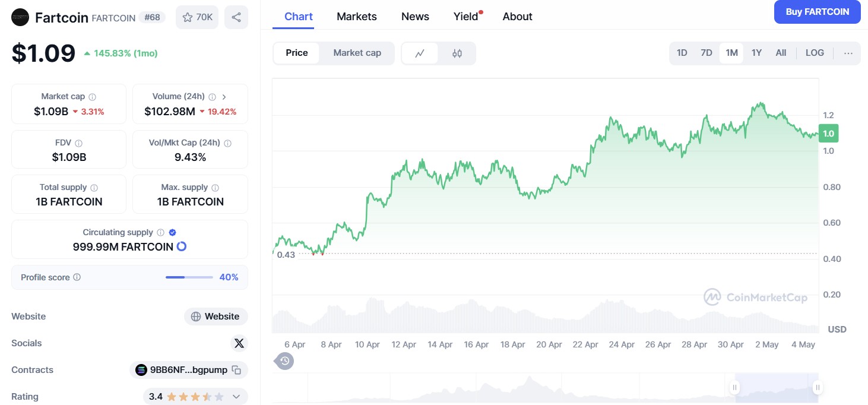868x405 pixels.
Task: Open the chart more options menu
Action: (848, 53)
